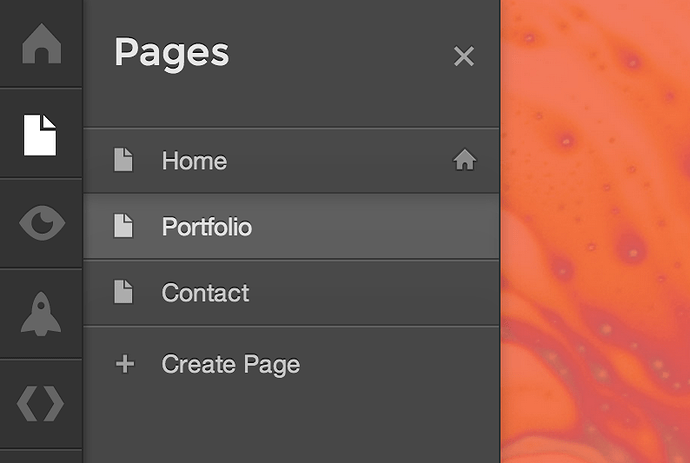Viewport: 690px width, 463px height.
Task: Toggle preview with the eye icon
Action: [x=41, y=223]
